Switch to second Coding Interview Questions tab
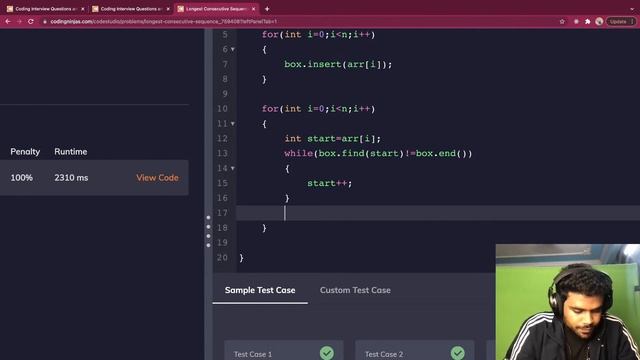The image size is (640, 360). tap(131, 9)
